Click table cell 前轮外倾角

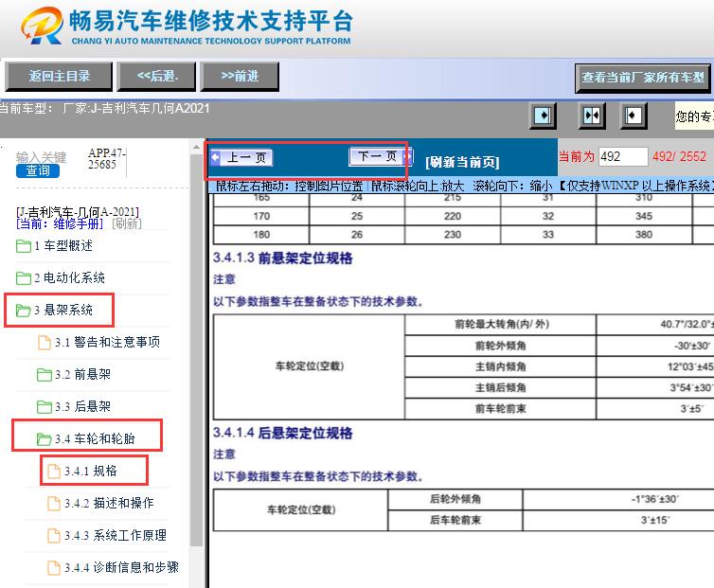[x=501, y=346]
